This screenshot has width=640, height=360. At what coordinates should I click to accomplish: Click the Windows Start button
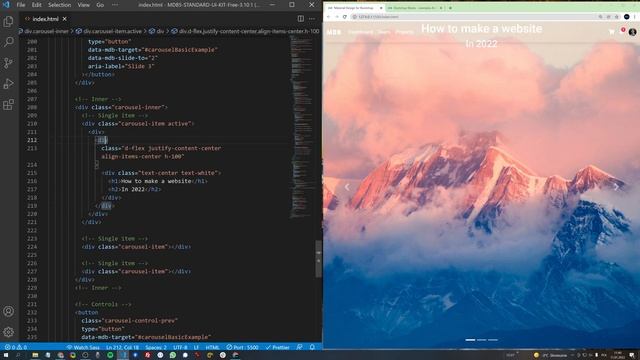point(6,356)
